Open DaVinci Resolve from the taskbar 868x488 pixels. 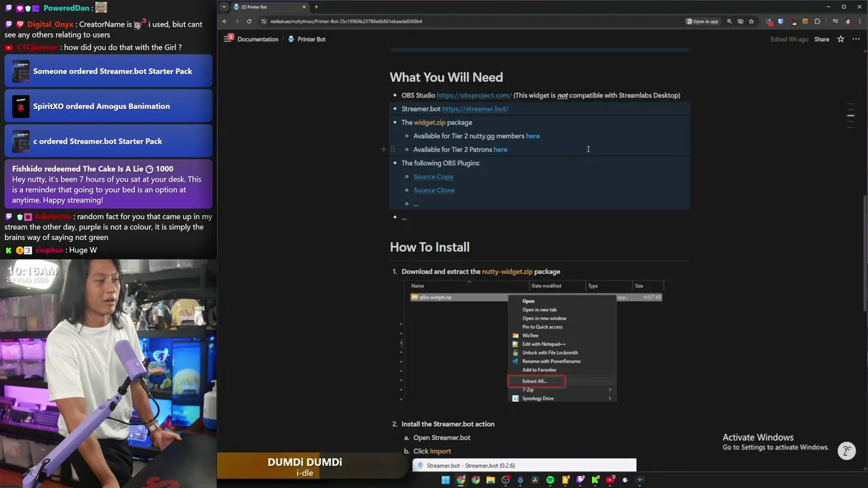[535, 480]
